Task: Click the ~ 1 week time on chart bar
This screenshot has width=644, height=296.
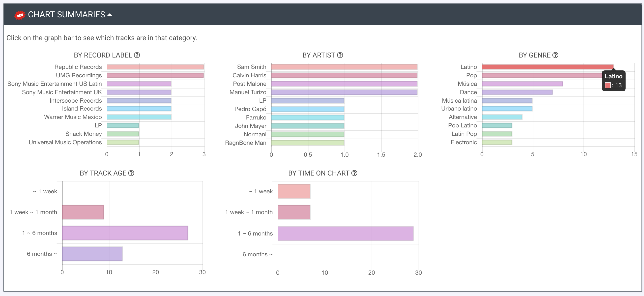Action: coord(294,191)
